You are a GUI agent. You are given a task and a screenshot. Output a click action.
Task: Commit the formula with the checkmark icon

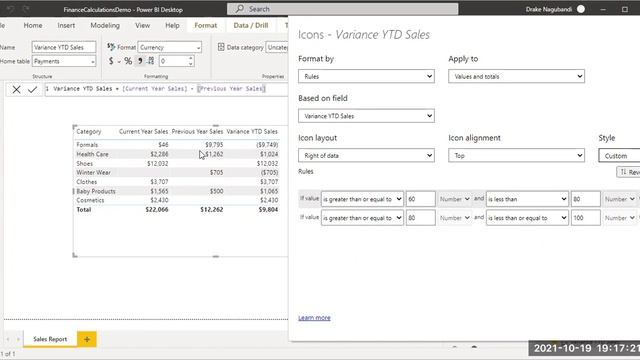coord(33,89)
